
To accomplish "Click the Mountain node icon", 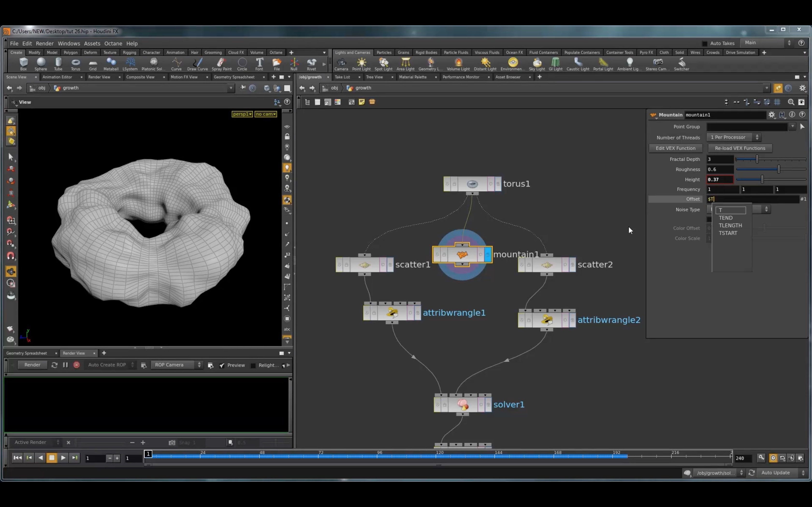I will pos(462,254).
